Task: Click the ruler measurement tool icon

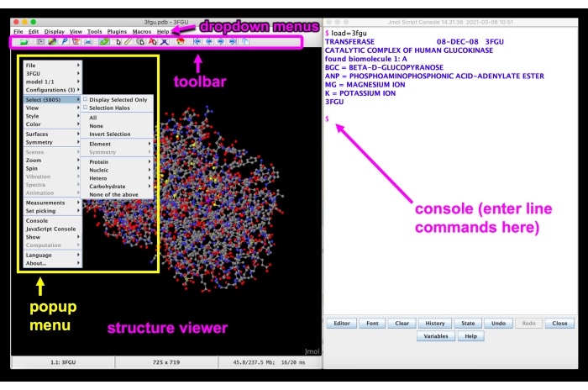Action: [128, 41]
